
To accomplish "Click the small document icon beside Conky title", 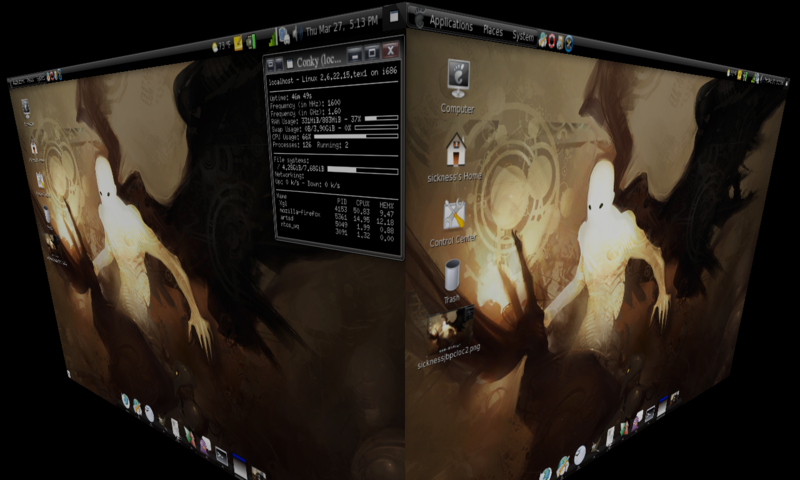I will point(290,63).
